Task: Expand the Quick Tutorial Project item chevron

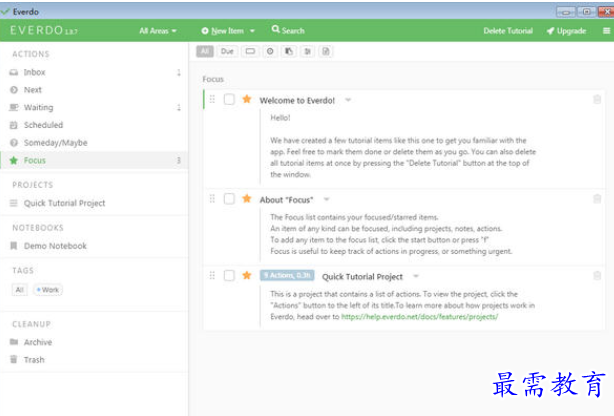Action: point(416,276)
